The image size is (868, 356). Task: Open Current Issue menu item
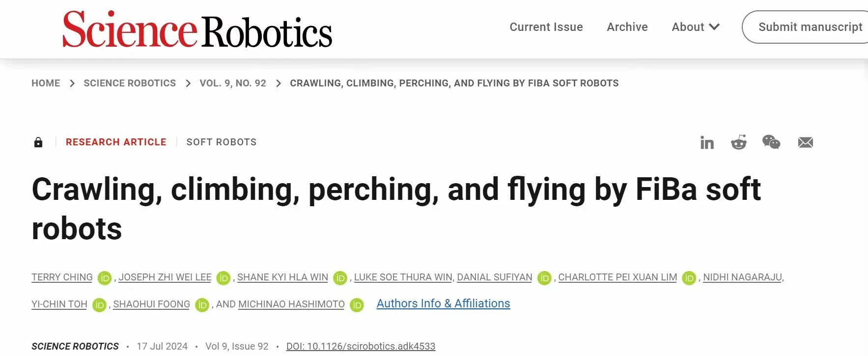coord(546,27)
